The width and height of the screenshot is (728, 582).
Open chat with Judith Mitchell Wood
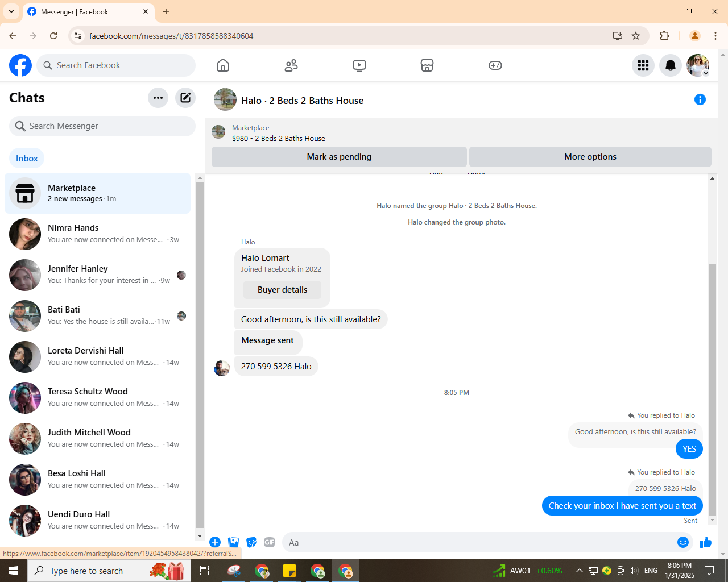98,439
